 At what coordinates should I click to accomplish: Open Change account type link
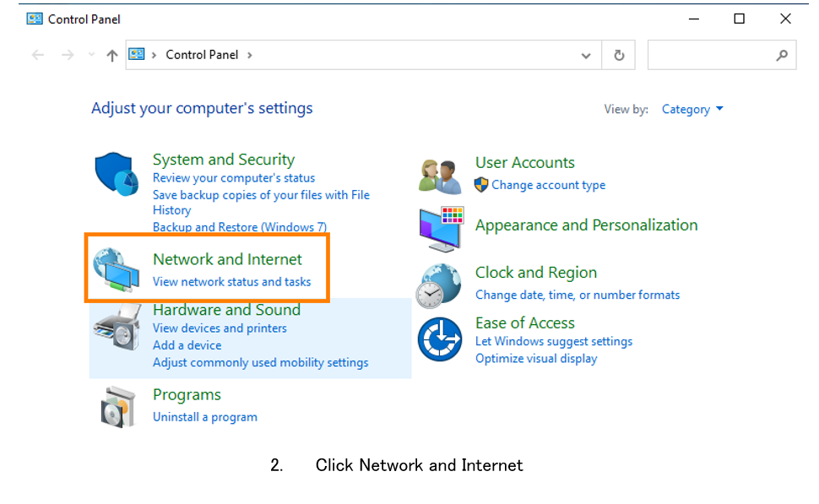point(548,185)
